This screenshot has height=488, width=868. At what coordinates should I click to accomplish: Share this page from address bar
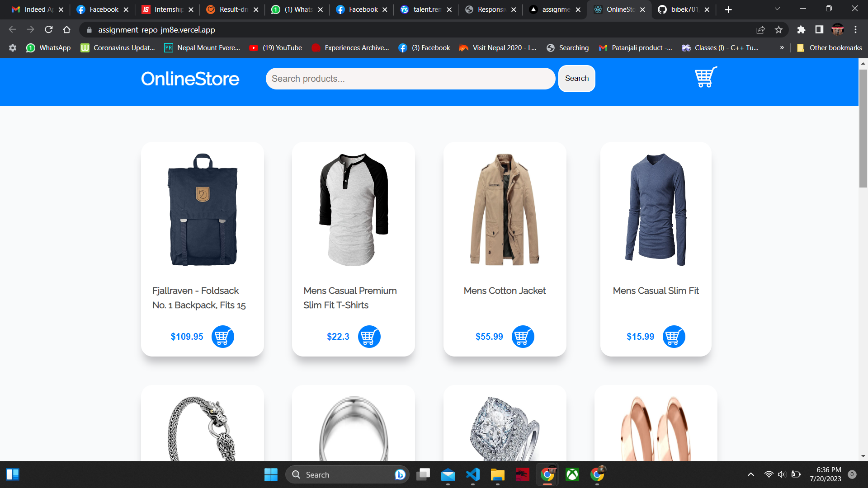point(760,30)
